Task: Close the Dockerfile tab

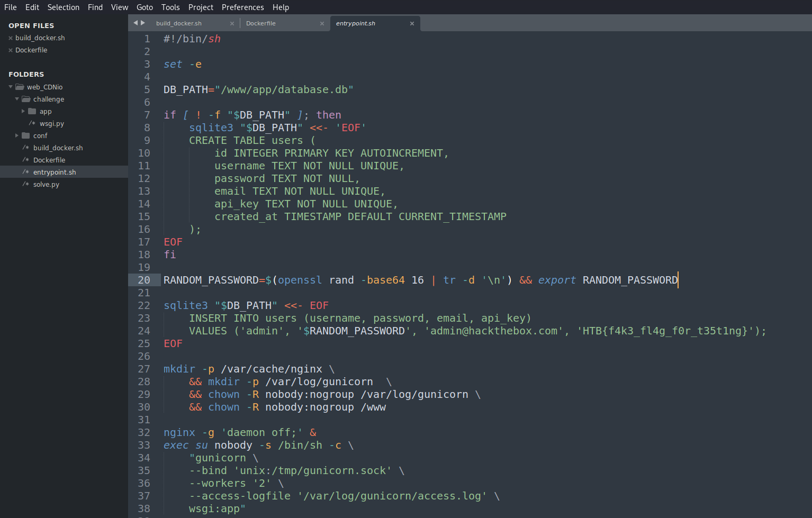Action: click(322, 23)
